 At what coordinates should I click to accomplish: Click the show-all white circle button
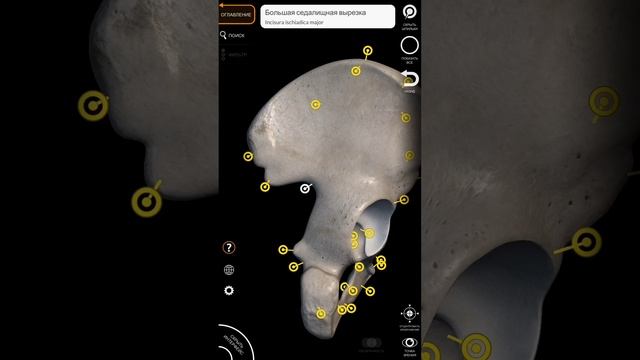pyautogui.click(x=409, y=45)
